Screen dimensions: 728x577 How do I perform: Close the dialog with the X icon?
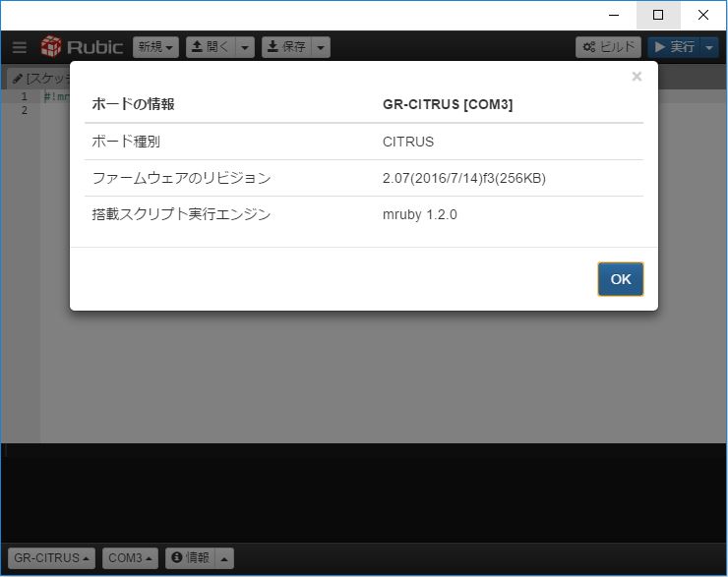tap(637, 77)
